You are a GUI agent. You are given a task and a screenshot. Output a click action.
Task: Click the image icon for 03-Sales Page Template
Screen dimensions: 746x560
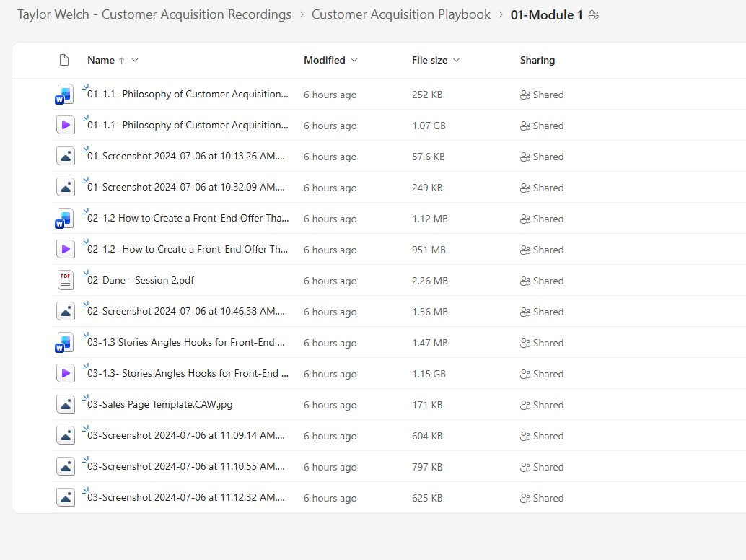tap(64, 403)
